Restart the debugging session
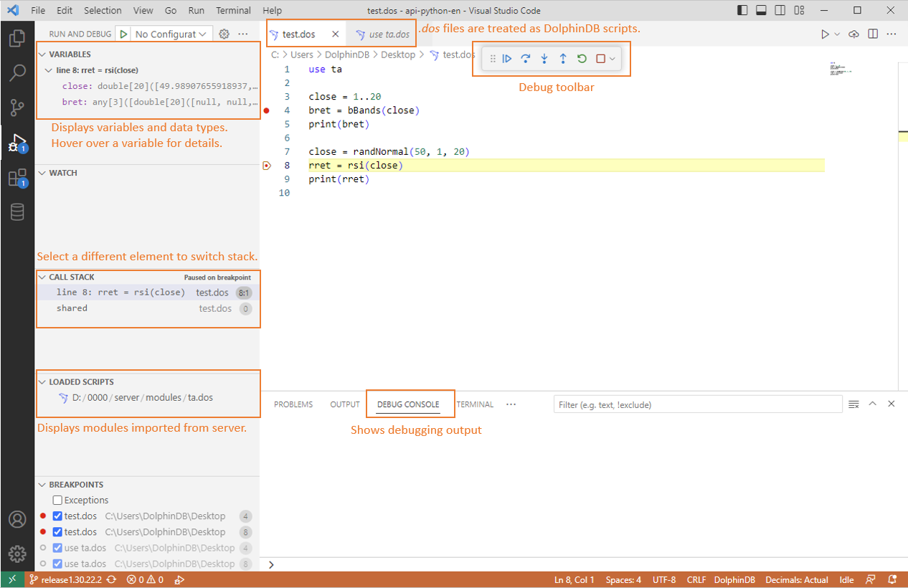Screen dimensions: 908x588 click(582, 59)
